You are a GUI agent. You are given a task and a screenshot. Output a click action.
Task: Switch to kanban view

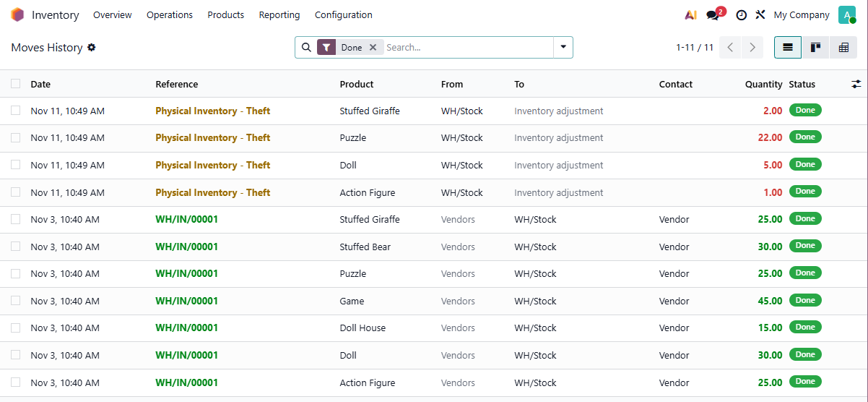pos(815,48)
